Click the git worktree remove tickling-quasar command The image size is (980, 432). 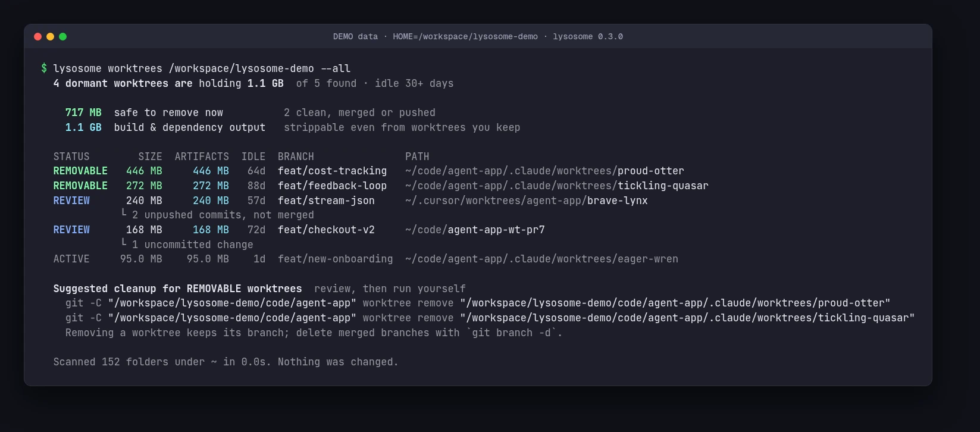(490, 318)
